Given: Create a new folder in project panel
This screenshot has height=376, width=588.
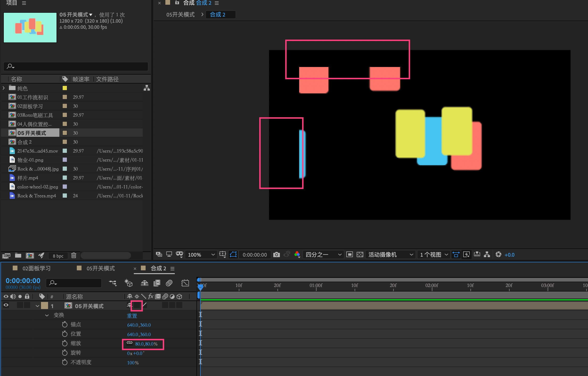Looking at the screenshot, I should 18,255.
